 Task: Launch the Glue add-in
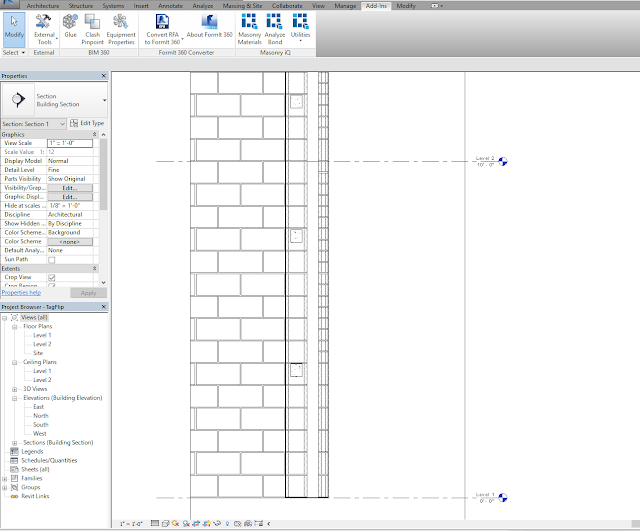click(x=70, y=26)
